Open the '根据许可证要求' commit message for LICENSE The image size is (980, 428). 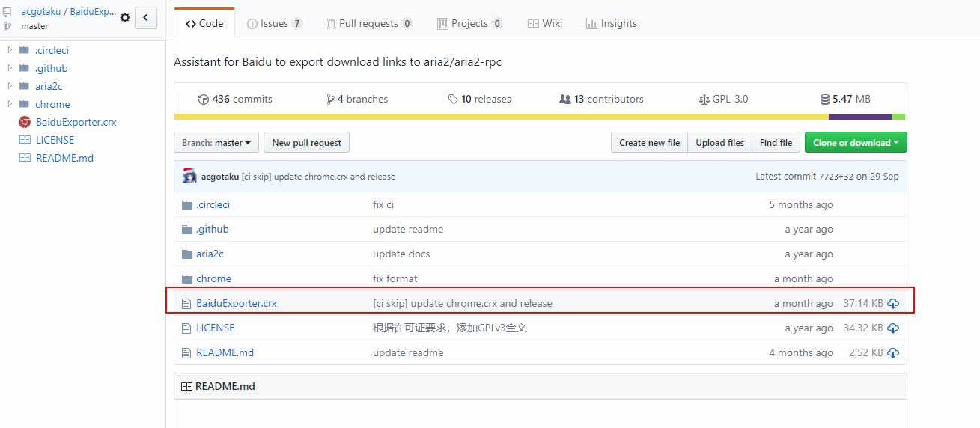(x=450, y=328)
